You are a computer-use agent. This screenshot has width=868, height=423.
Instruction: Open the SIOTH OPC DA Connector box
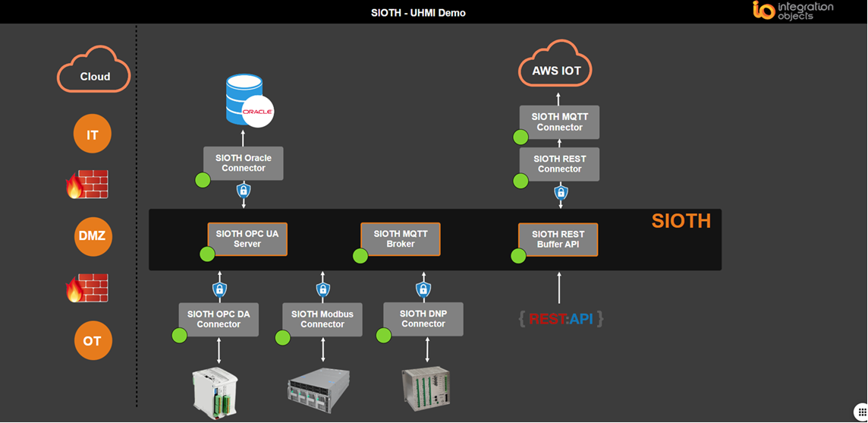(x=219, y=319)
